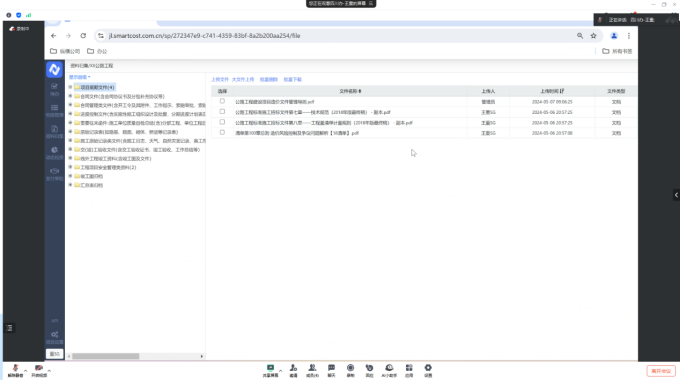Open the meeting settings gear icon
The width and height of the screenshot is (680, 380).
[x=428, y=368]
